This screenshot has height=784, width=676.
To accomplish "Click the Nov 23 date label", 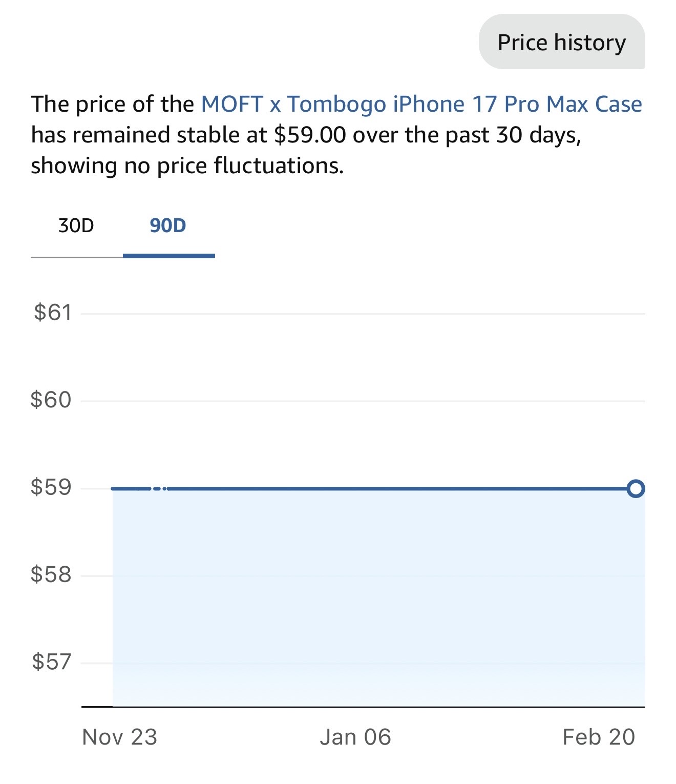I will (x=119, y=737).
